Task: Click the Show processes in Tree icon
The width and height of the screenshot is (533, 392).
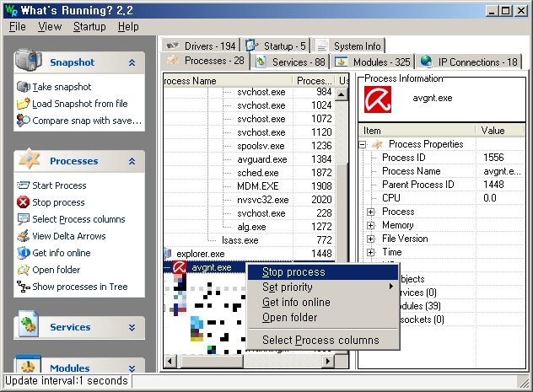Action: click(x=23, y=287)
